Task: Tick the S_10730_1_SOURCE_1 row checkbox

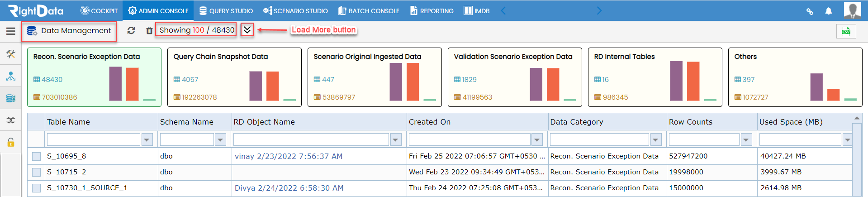Action: tap(37, 188)
